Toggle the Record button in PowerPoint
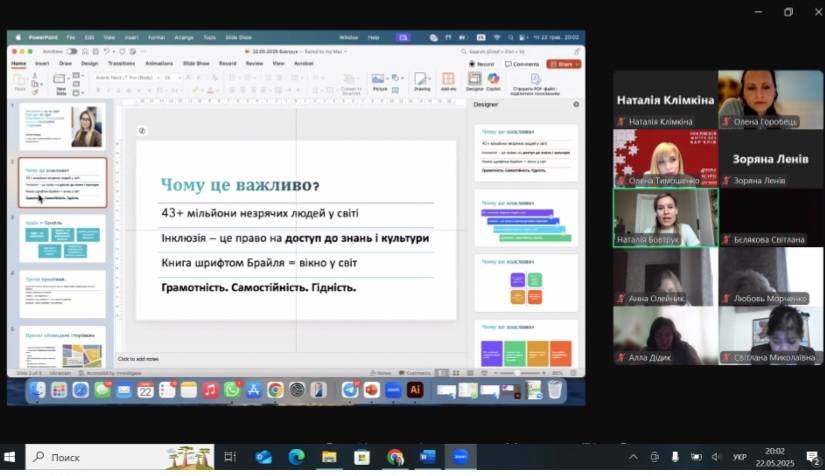 [x=482, y=63]
